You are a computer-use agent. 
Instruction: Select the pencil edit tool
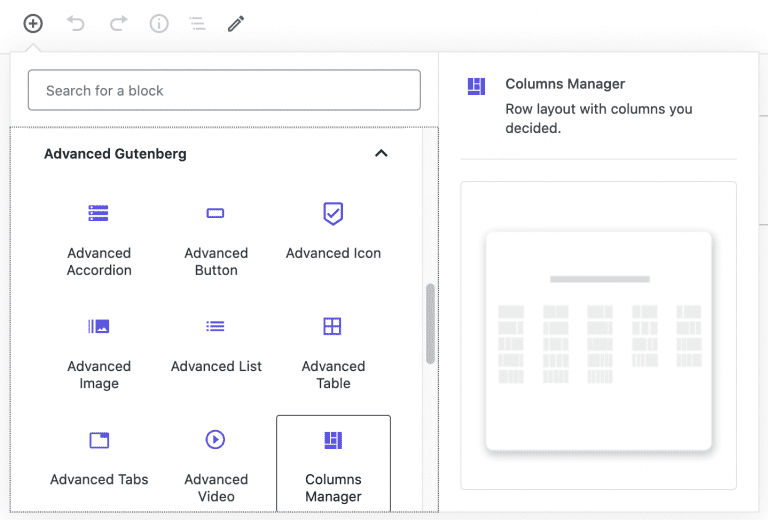236,24
